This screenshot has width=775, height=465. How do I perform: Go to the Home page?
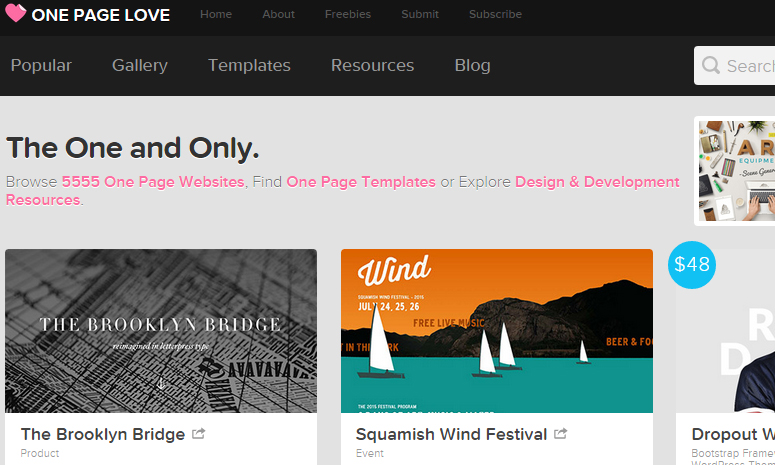tap(216, 14)
